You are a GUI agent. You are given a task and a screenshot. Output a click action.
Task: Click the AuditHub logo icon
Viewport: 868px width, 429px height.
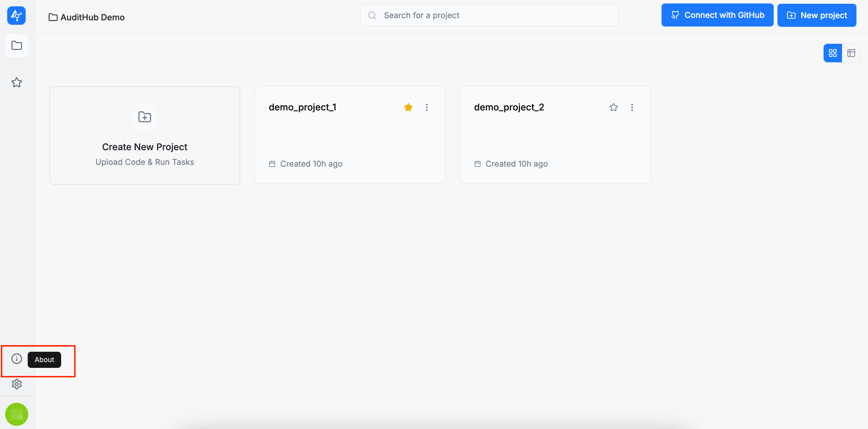coord(16,16)
